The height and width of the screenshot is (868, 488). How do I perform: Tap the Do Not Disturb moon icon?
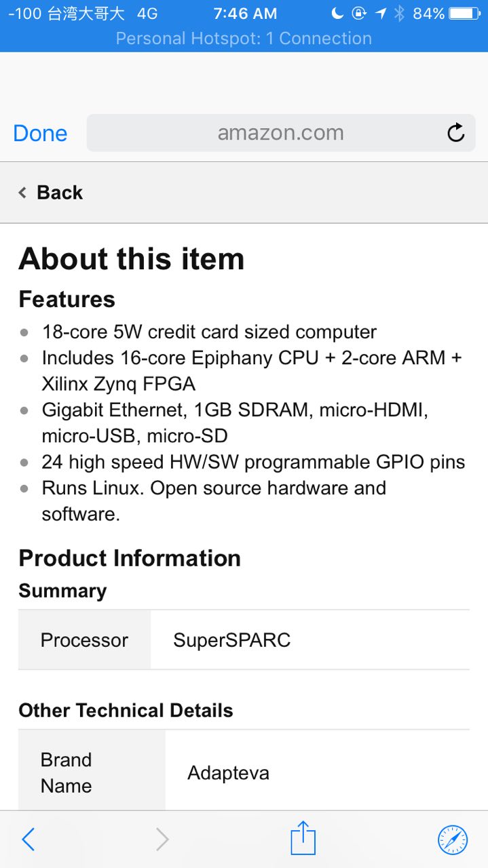[337, 14]
